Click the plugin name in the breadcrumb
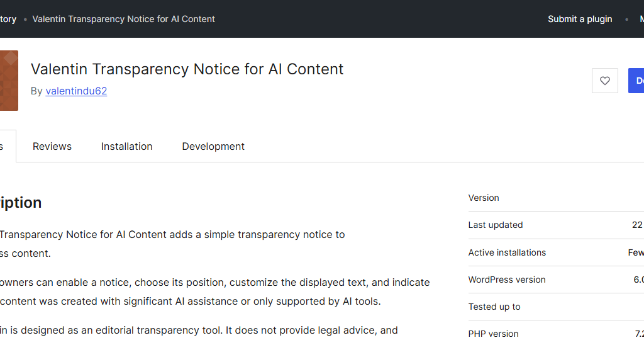Image resolution: width=644 pixels, height=345 pixels. point(124,19)
